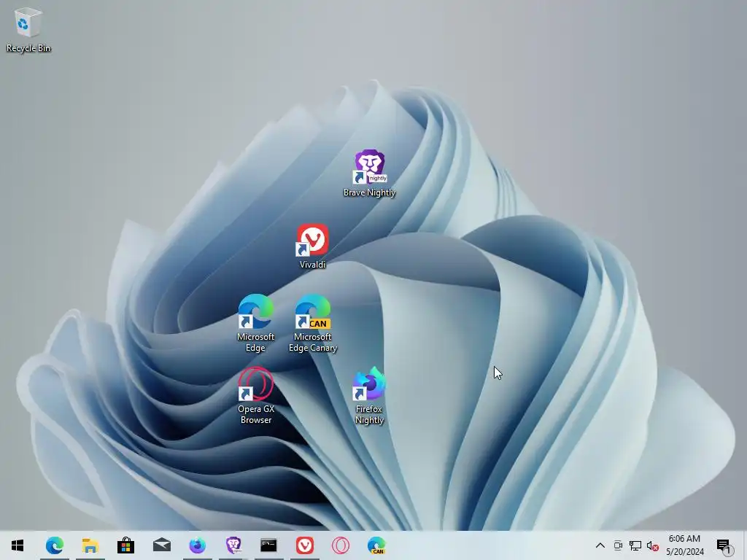Click the Meet Now tray icon
747x560 pixels.
click(618, 545)
